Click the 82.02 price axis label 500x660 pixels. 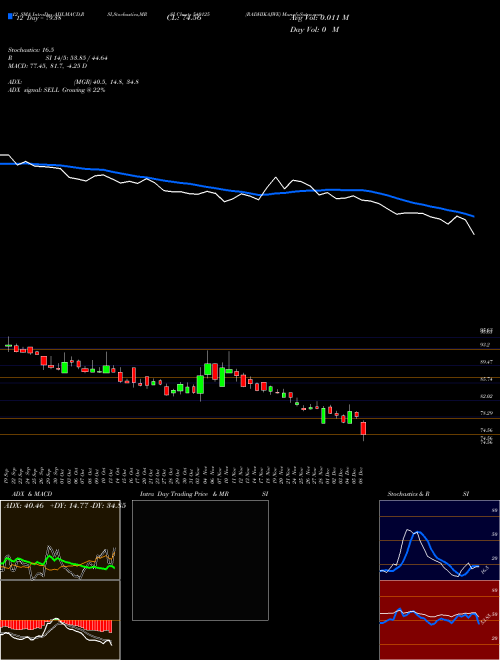click(487, 396)
